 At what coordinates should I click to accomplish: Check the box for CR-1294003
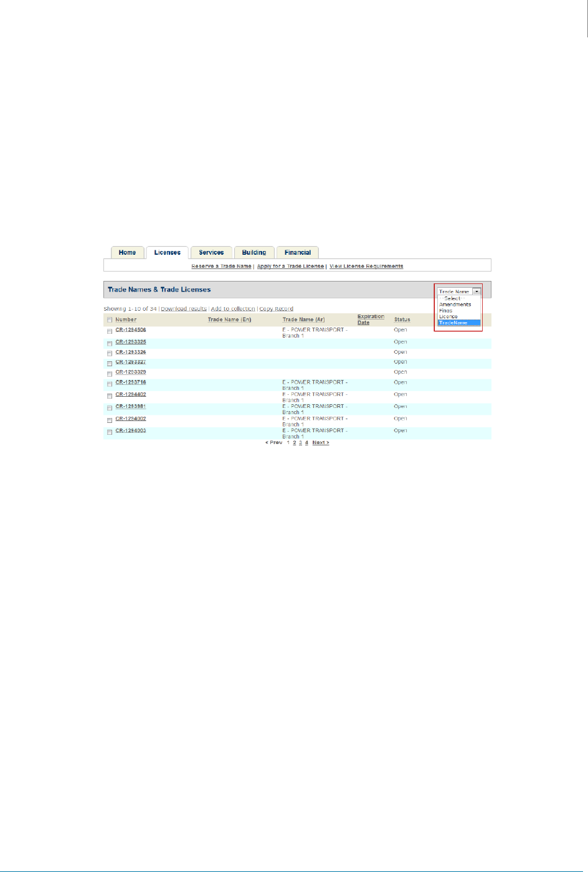point(110,432)
